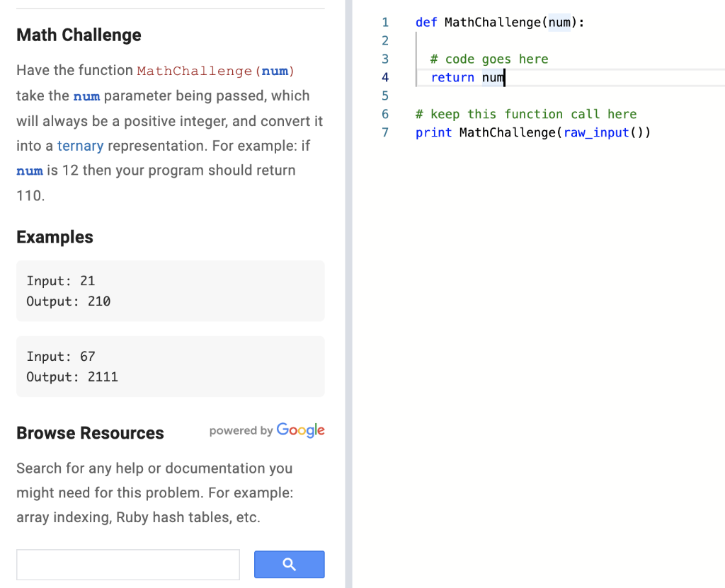Viewport: 725px width, 588px height.
Task: Place cursor in '# code goes here' comment
Action: tap(489, 59)
